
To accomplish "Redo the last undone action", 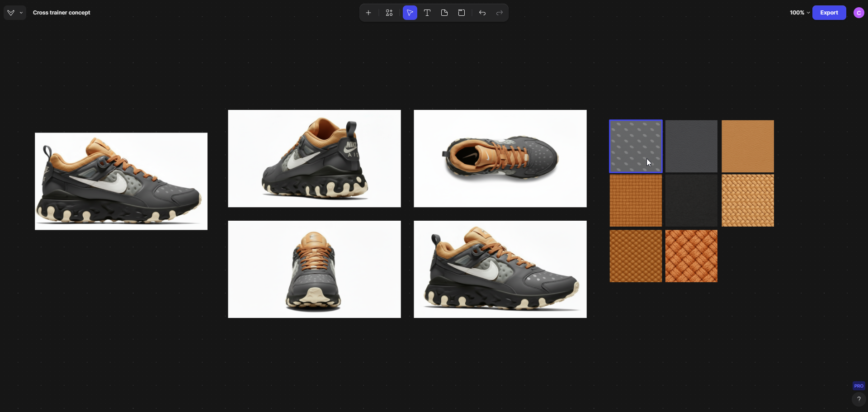I will 500,13.
